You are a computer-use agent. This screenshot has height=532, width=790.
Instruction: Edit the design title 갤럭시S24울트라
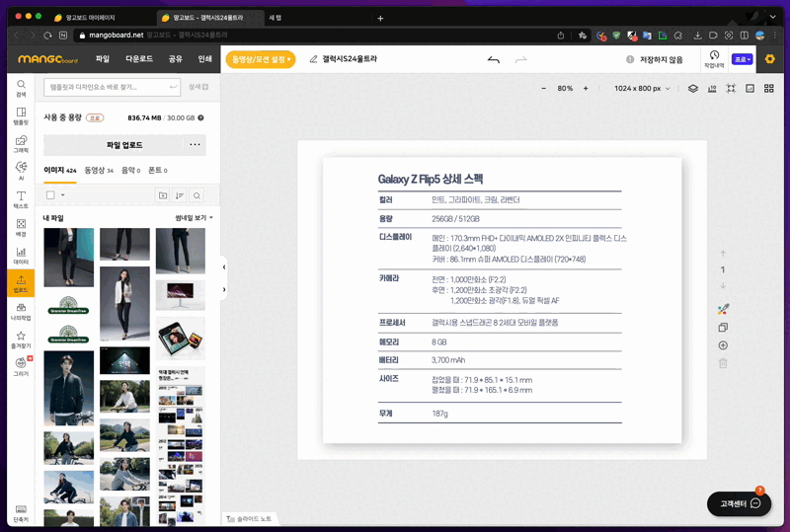click(x=350, y=59)
